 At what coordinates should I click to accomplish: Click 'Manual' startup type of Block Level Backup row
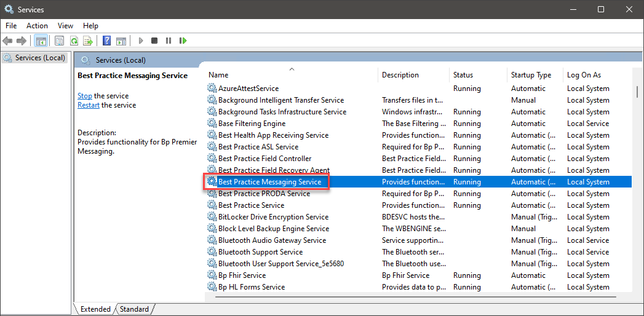523,229
